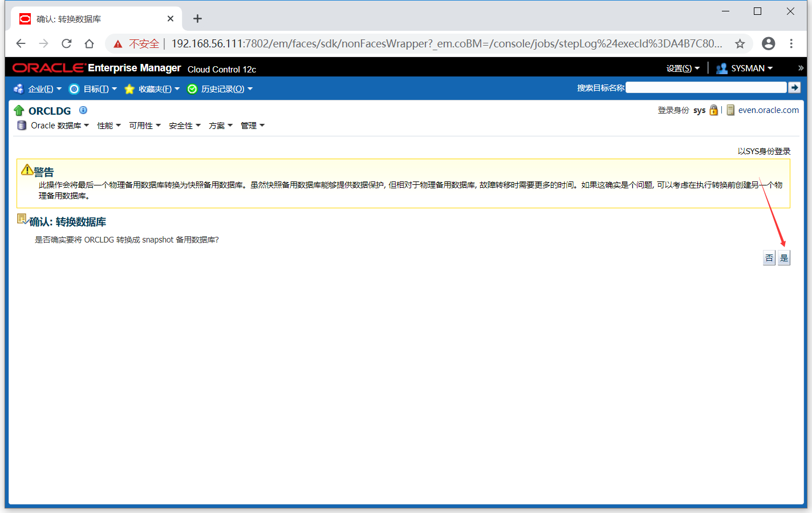Expand the Oracle 数据库 menu
812x513 pixels.
click(x=59, y=126)
